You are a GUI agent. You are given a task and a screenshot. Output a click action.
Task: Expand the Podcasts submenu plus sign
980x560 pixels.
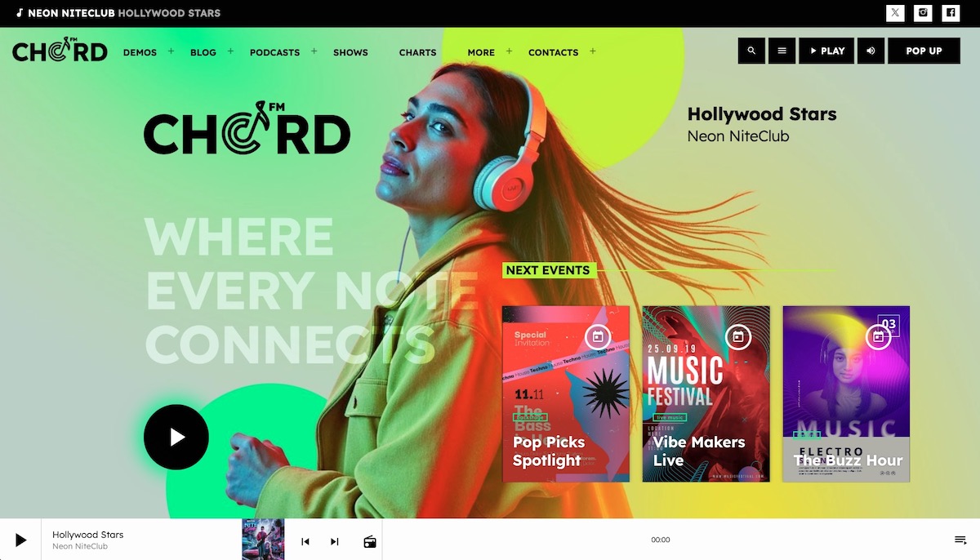click(x=314, y=51)
